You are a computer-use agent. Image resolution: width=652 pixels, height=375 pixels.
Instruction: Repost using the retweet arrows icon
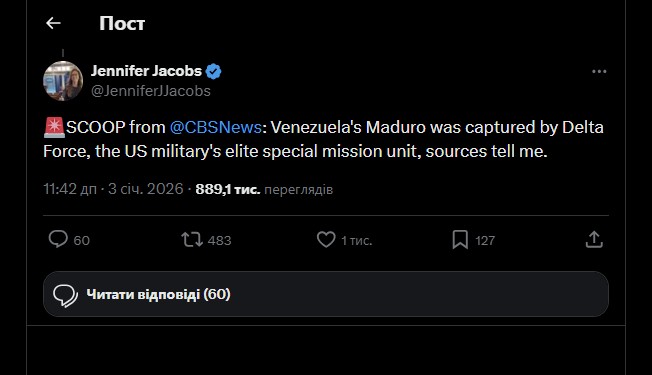[x=192, y=240]
